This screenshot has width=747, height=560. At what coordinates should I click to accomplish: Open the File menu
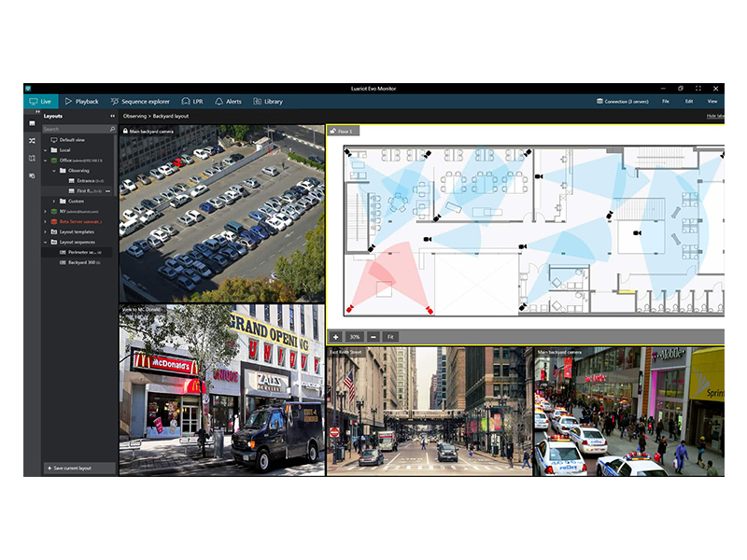pyautogui.click(x=666, y=101)
